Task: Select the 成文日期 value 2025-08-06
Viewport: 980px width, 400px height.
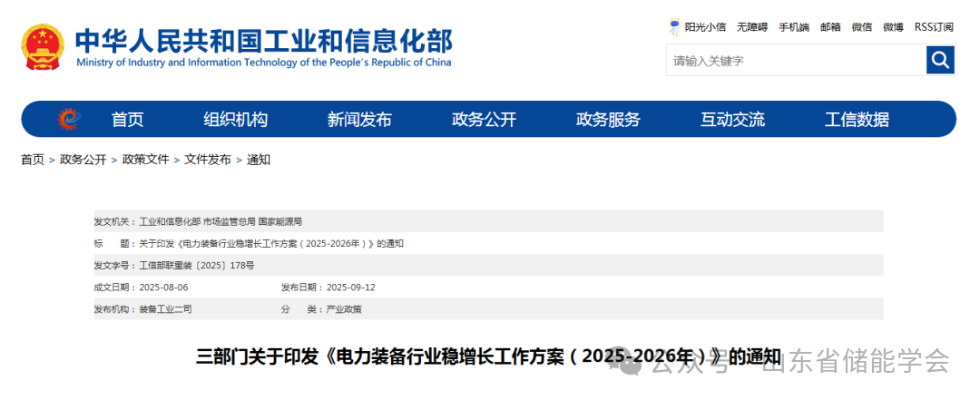Action: pyautogui.click(x=163, y=288)
